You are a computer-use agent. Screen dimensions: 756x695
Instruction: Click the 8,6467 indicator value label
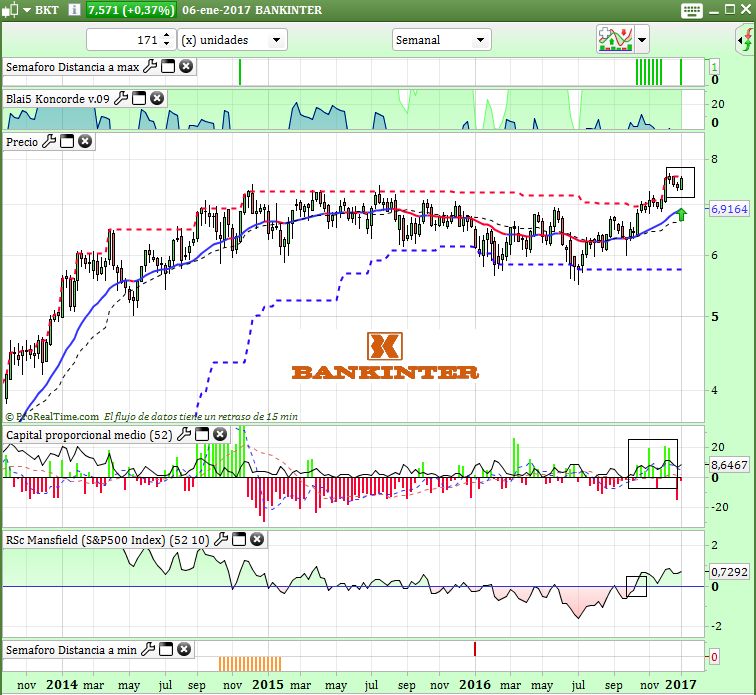pos(729,465)
